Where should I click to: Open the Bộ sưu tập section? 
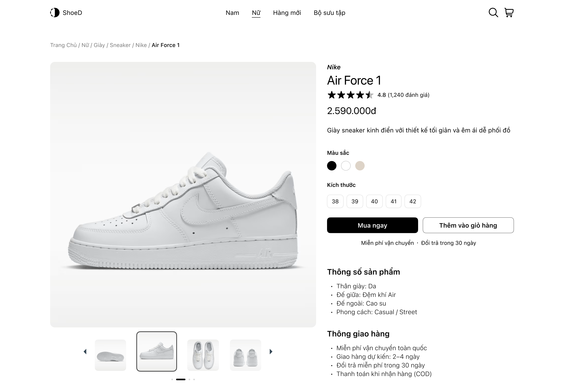pyautogui.click(x=329, y=13)
